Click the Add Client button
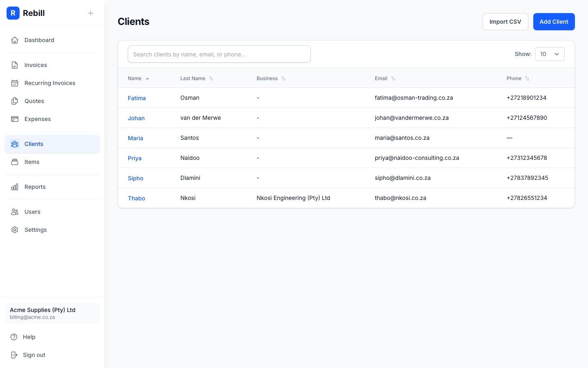This screenshot has width=588, height=368. [554, 21]
